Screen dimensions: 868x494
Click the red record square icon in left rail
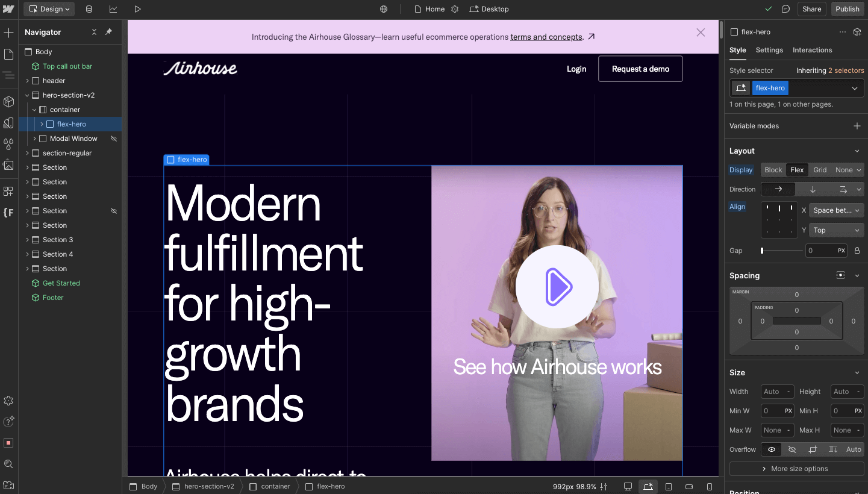coord(8,443)
